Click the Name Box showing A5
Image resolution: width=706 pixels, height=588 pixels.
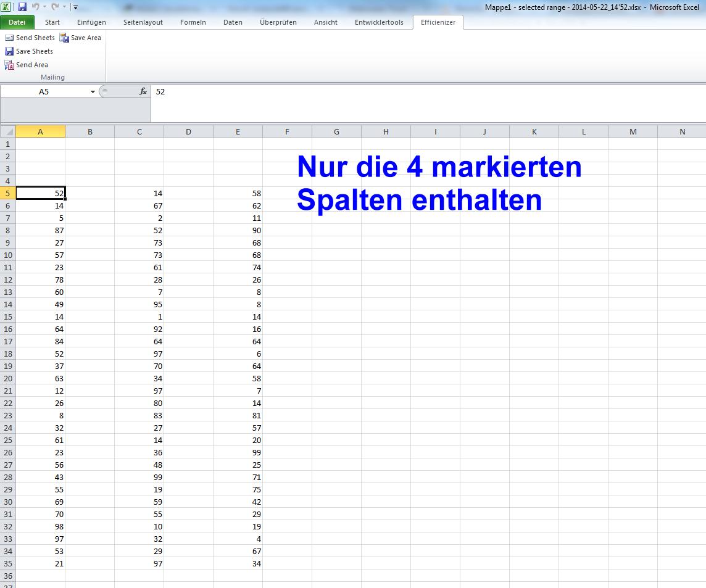(44, 91)
